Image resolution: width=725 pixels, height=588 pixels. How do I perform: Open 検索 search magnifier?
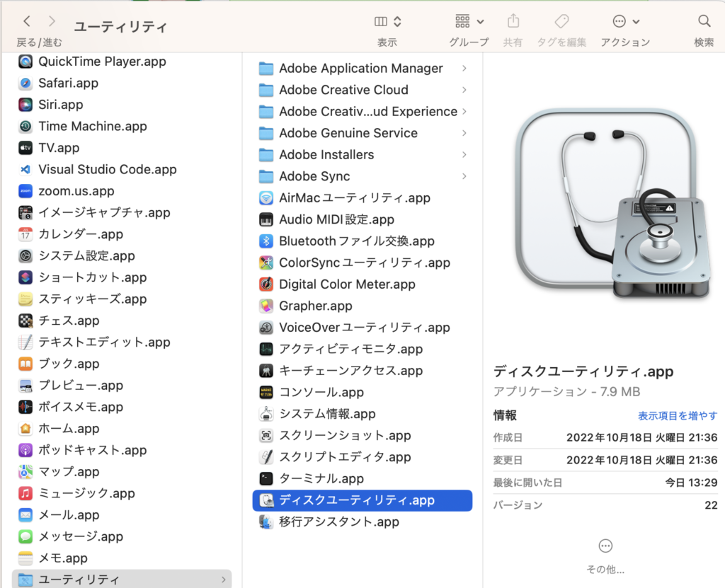[x=704, y=21]
